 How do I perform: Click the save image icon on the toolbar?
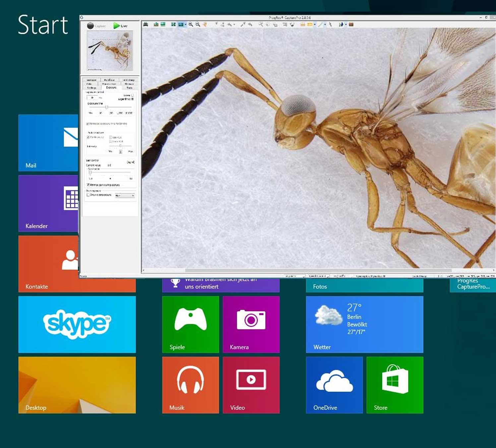tap(163, 25)
